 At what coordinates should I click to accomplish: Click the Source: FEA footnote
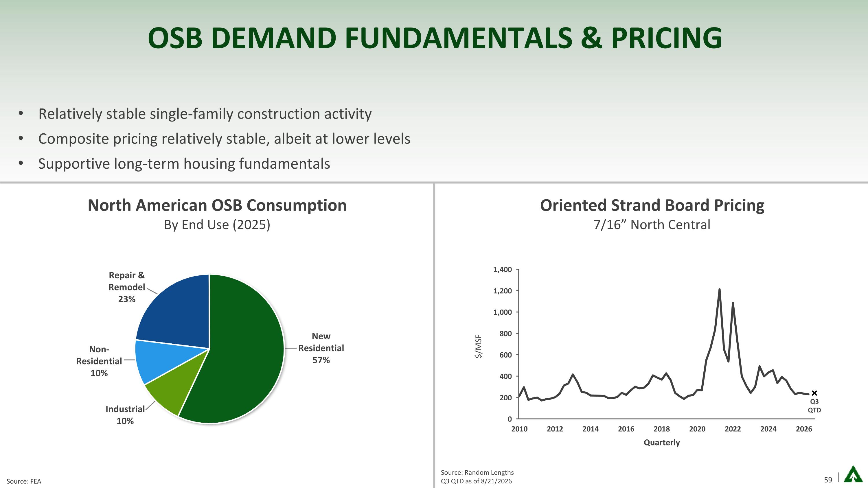click(24, 481)
